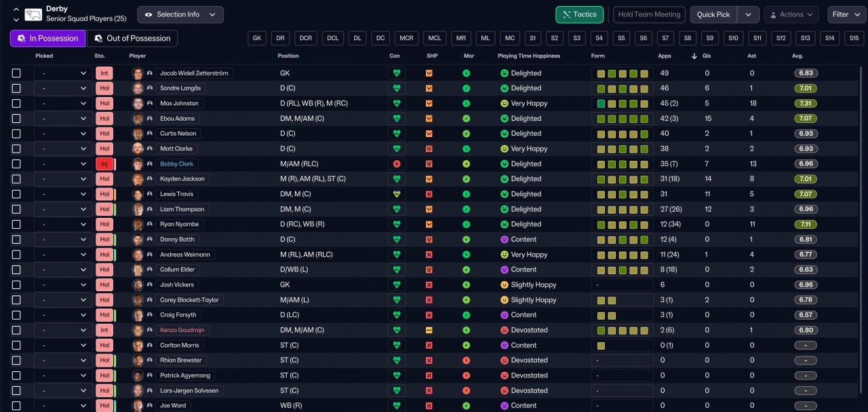Tick checkbox for Bobby Clark
Image resolution: width=868 pixels, height=412 pixels.
click(16, 164)
